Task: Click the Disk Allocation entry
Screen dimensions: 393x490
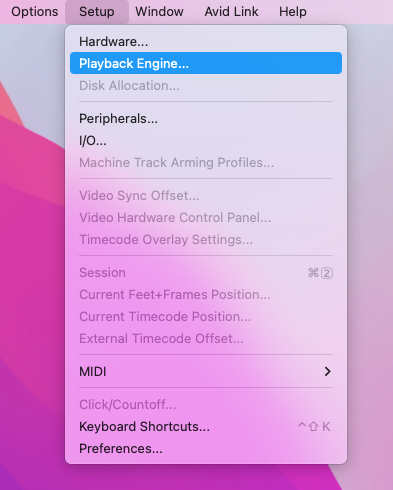Action: tap(206, 86)
